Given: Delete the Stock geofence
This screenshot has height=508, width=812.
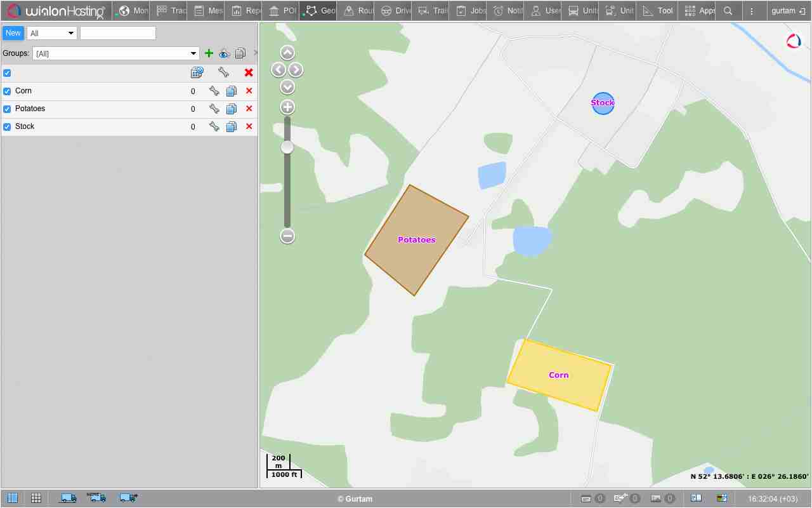Looking at the screenshot, I should (x=249, y=126).
